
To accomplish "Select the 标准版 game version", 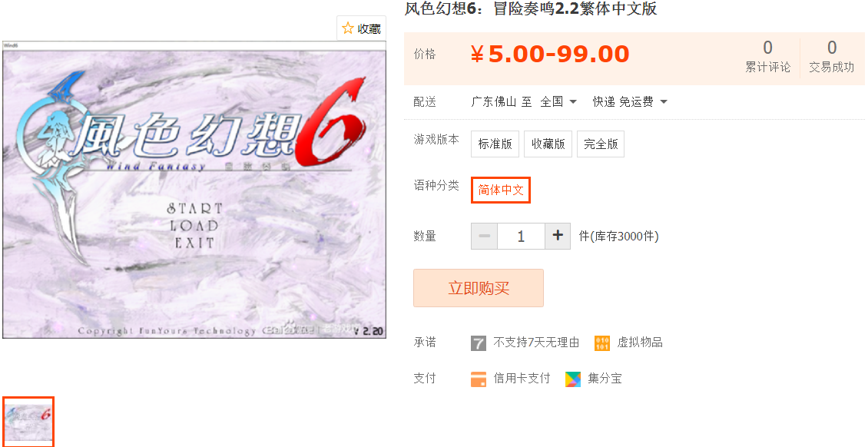I will tap(495, 144).
